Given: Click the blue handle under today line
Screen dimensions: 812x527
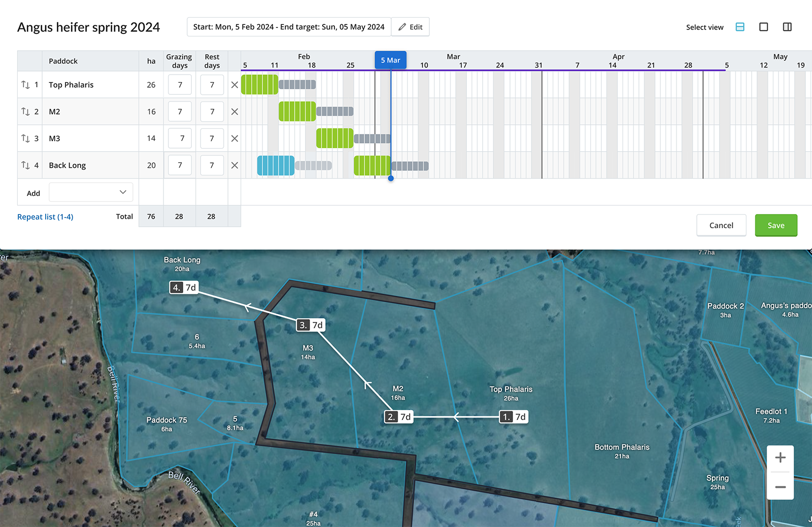Looking at the screenshot, I should [391, 178].
